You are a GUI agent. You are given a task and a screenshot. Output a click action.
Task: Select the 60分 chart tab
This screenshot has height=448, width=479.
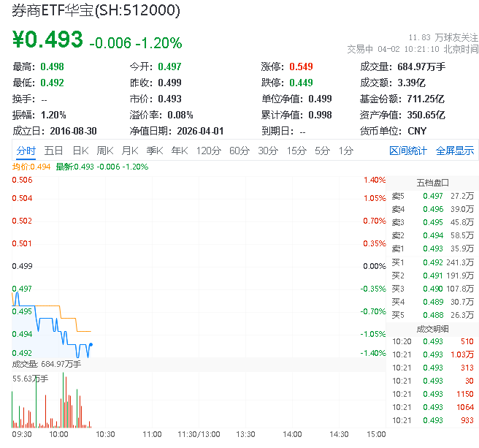[239, 151]
